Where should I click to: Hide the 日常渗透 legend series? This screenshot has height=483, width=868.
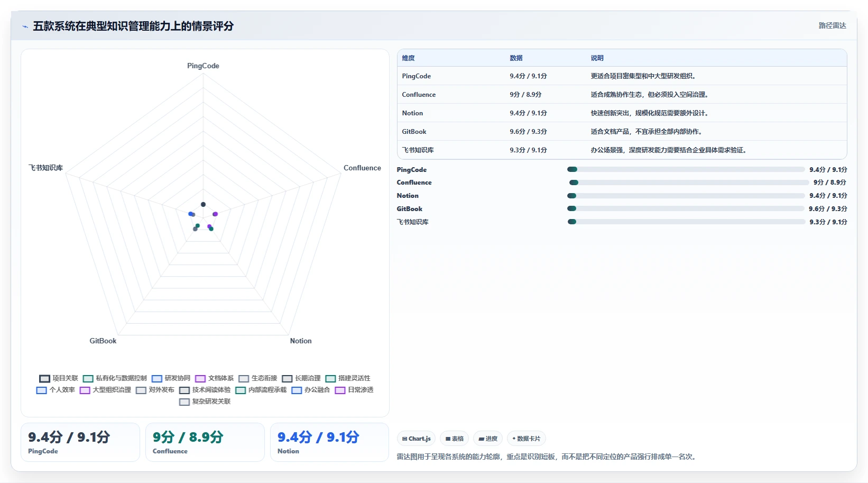354,390
